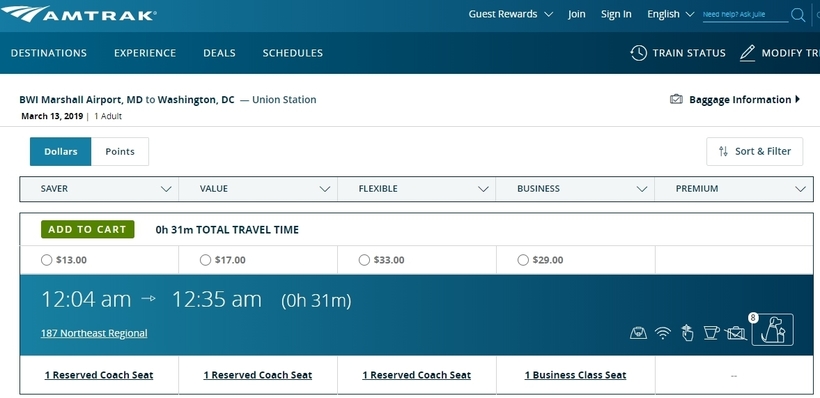Open the 187 Northeast Regional link
The height and width of the screenshot is (398, 820).
[x=94, y=333]
